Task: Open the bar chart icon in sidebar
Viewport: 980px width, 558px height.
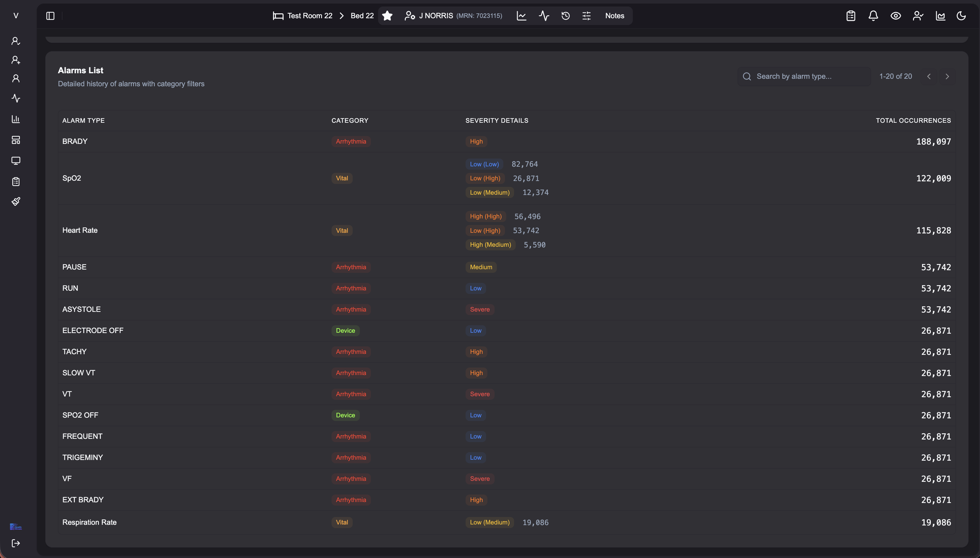Action: pos(16,119)
